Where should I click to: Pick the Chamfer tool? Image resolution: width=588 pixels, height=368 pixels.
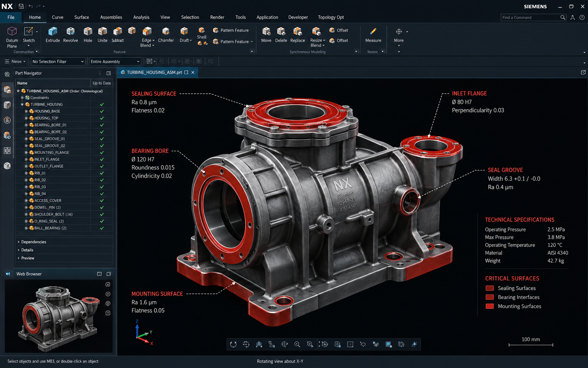[166, 35]
